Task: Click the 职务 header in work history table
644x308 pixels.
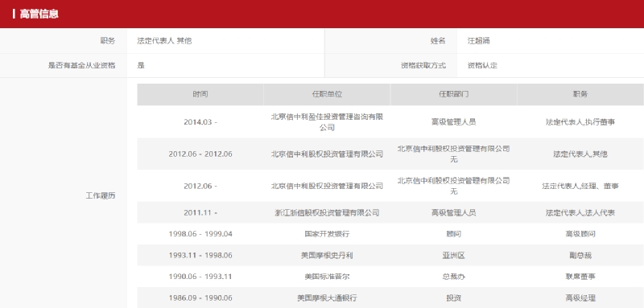Action: pos(580,94)
